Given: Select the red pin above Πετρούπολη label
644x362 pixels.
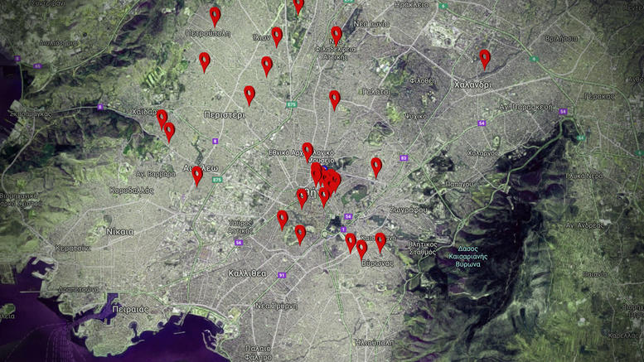Looking at the screenshot, I should [x=215, y=16].
